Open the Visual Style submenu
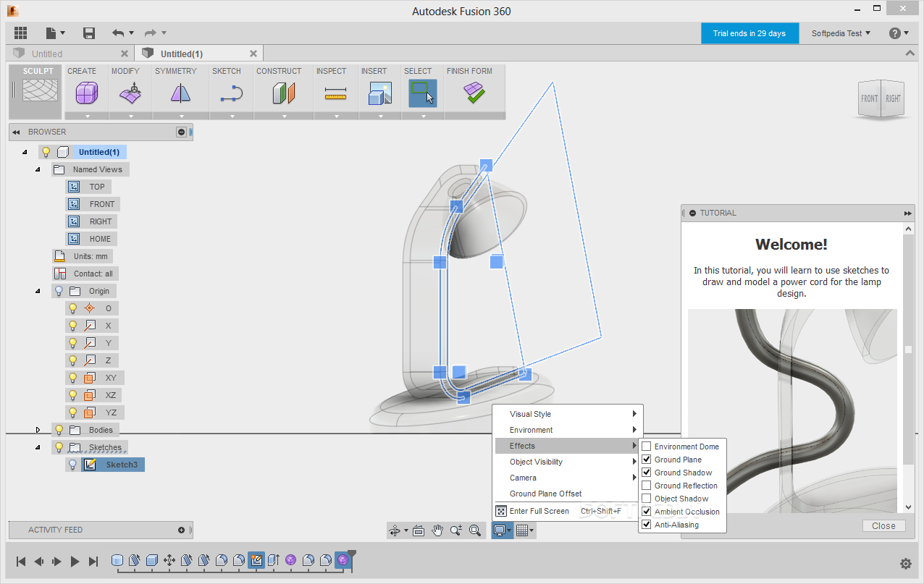Viewport: 924px width, 584px height. tap(567, 414)
